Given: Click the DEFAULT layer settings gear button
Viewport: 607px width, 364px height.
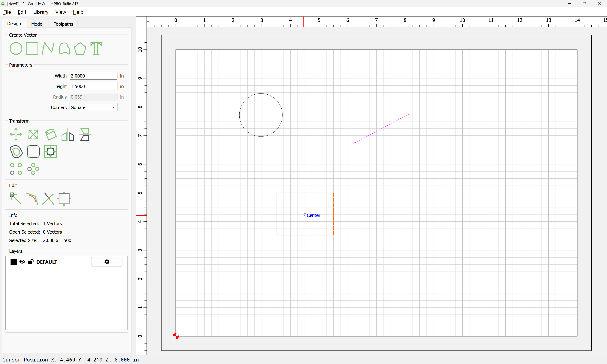Looking at the screenshot, I should (107, 262).
